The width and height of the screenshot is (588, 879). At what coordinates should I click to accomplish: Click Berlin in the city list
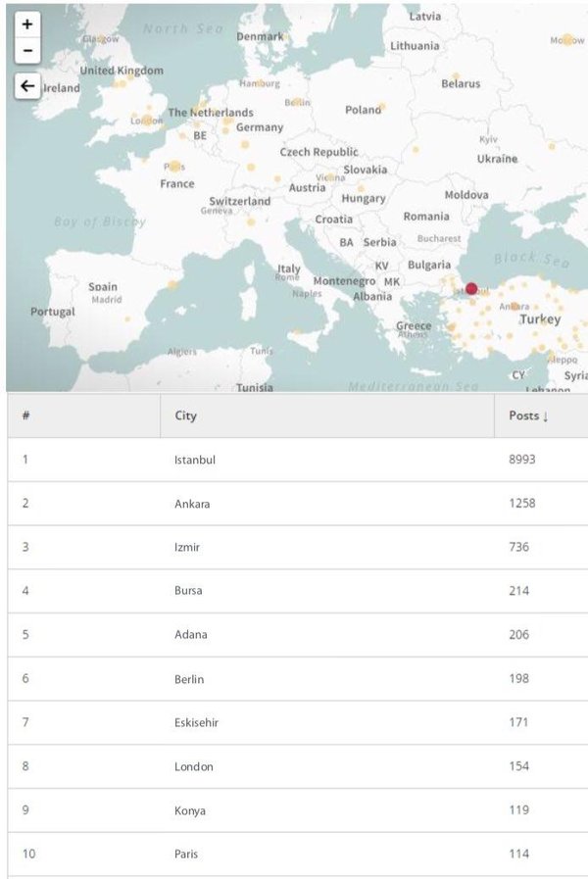point(189,679)
